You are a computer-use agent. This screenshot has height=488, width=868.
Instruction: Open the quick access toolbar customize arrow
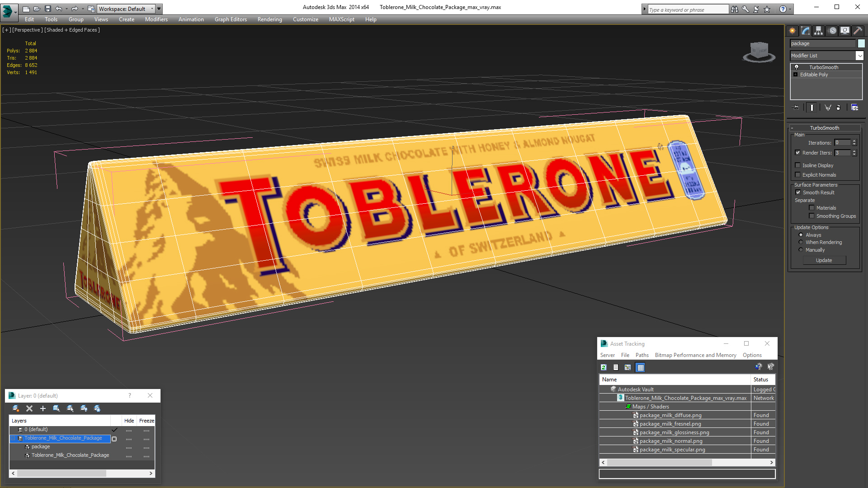tap(159, 9)
